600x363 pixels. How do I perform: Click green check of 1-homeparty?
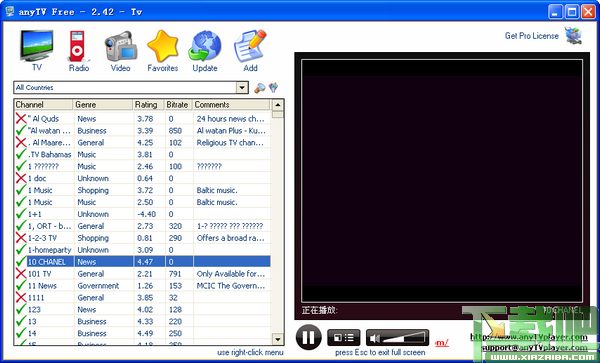(x=21, y=249)
